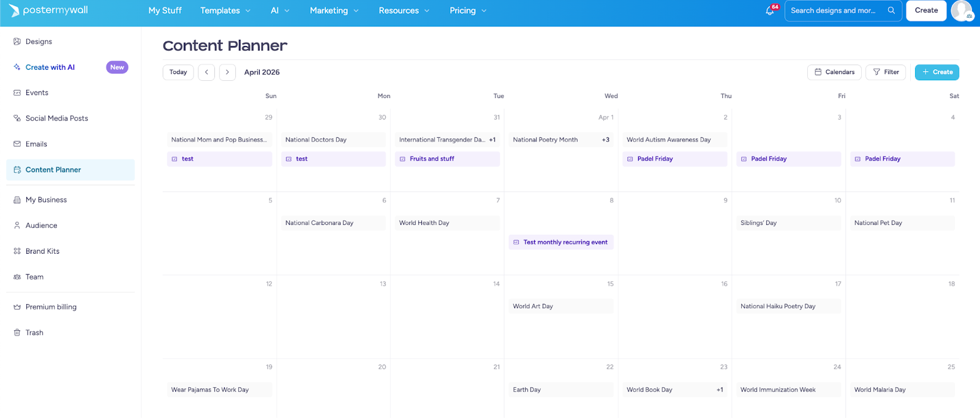This screenshot has width=980, height=418.
Task: Open Designs in the sidebar
Action: click(39, 42)
